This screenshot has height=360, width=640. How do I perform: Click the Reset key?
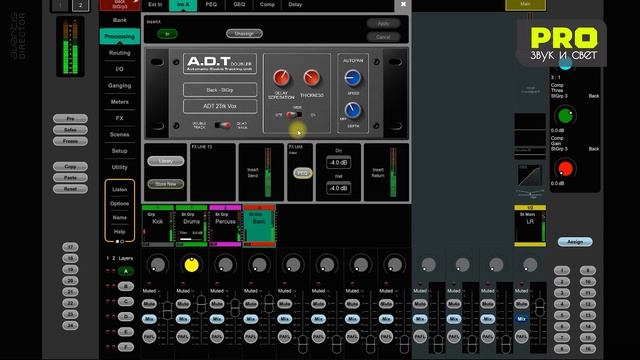point(70,189)
